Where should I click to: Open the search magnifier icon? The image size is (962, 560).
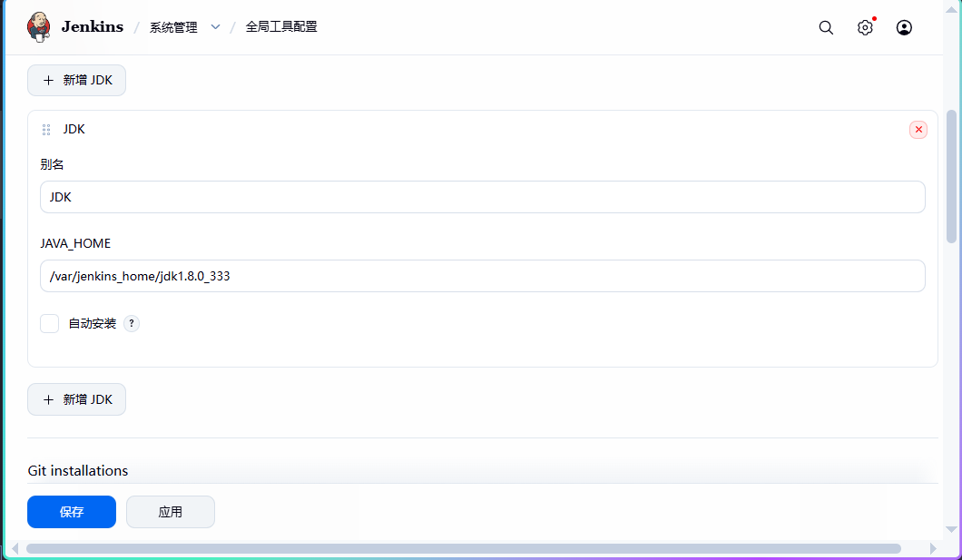click(826, 27)
